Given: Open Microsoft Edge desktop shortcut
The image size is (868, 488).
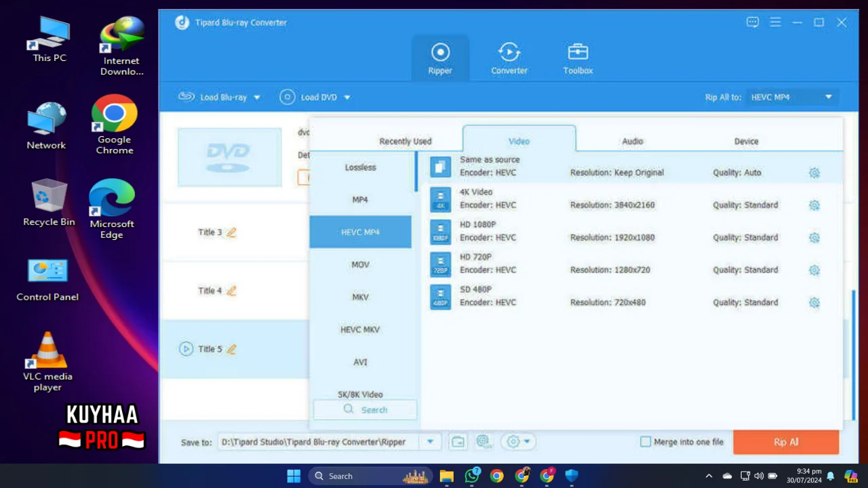Looking at the screenshot, I should coord(112,209).
